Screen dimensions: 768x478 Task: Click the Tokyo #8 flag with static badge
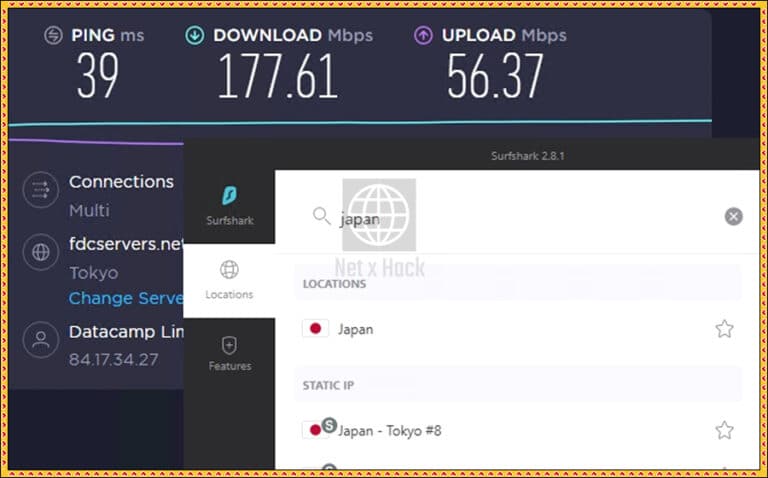(x=319, y=429)
